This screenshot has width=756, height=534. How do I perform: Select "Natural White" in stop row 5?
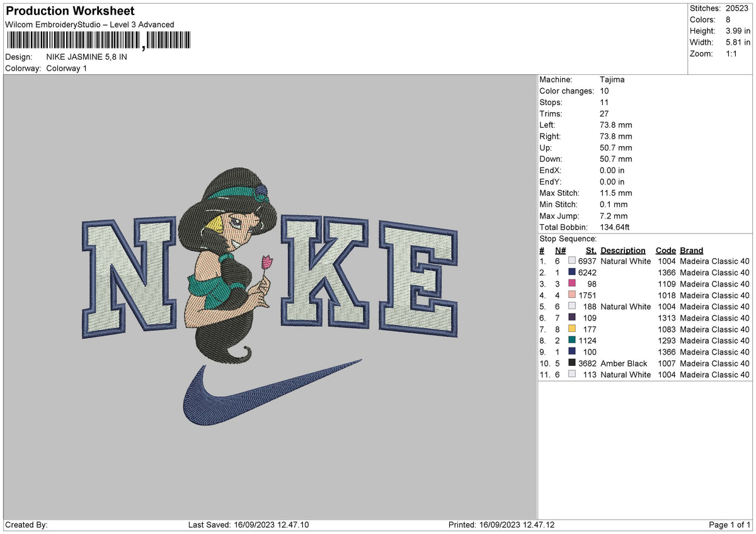[626, 307]
